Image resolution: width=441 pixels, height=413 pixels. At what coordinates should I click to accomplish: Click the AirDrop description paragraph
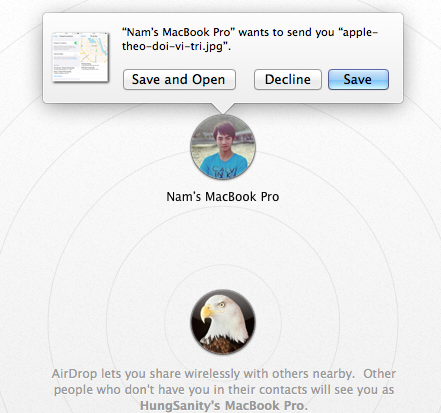(x=224, y=390)
